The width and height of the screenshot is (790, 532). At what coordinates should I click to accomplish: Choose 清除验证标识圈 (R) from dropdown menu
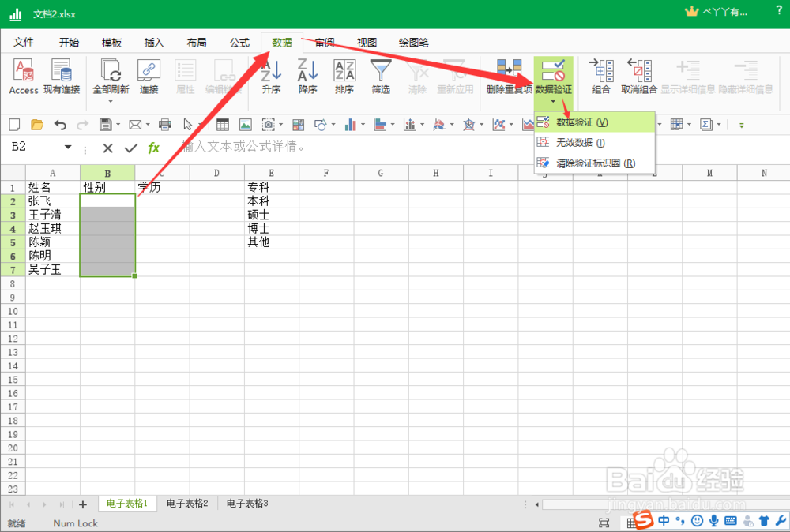point(595,163)
